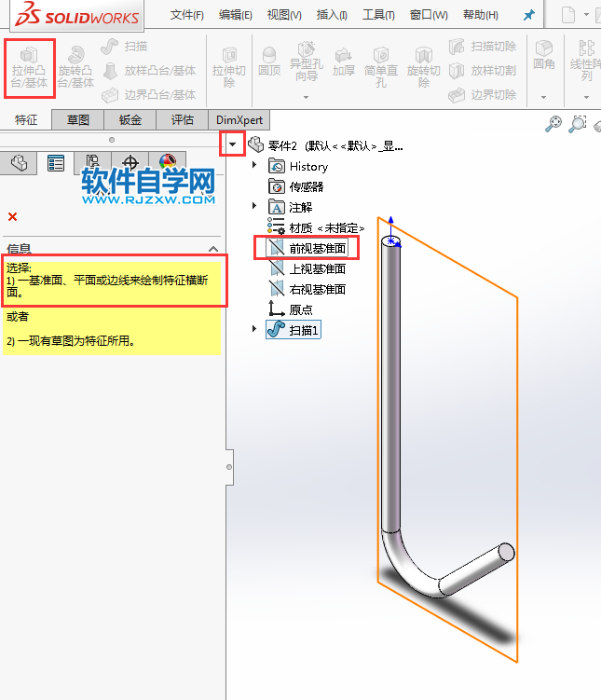Select 零件2 root node in tree

326,145
